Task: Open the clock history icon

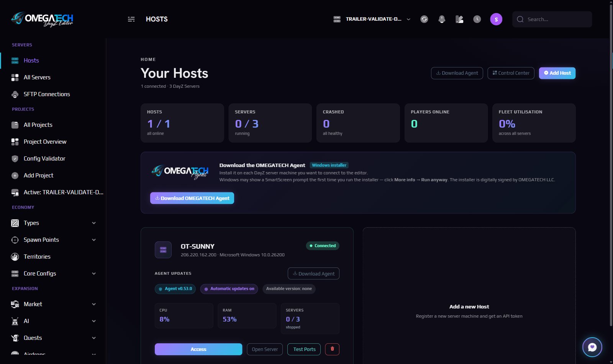Action: [477, 19]
